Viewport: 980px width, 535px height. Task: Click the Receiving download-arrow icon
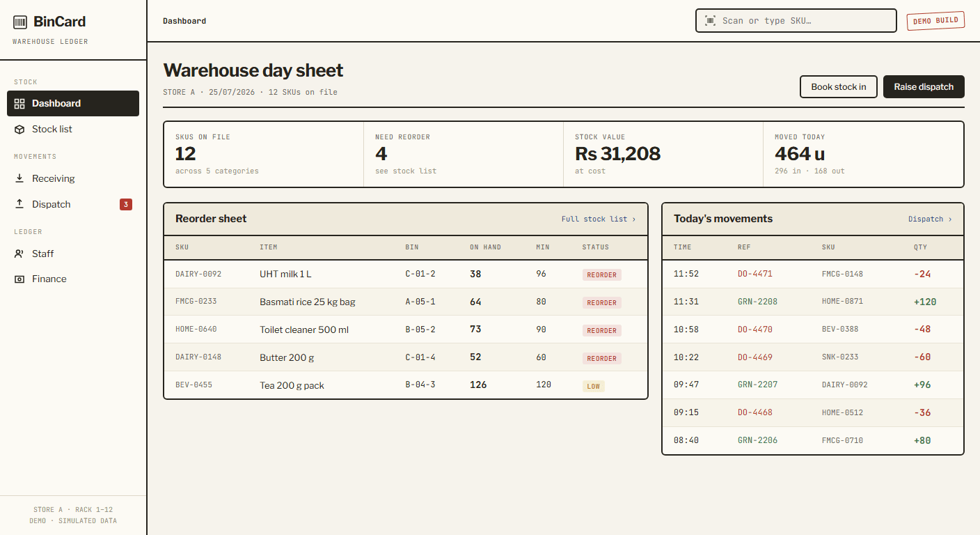tap(19, 178)
